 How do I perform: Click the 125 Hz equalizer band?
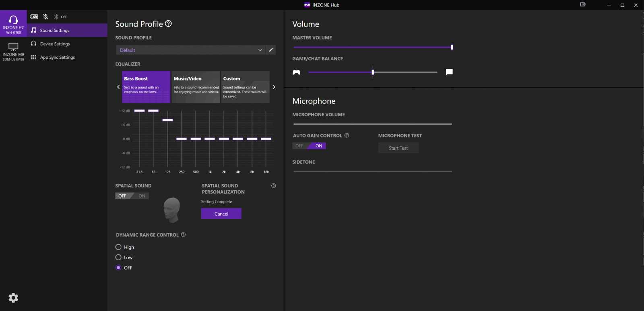167,120
